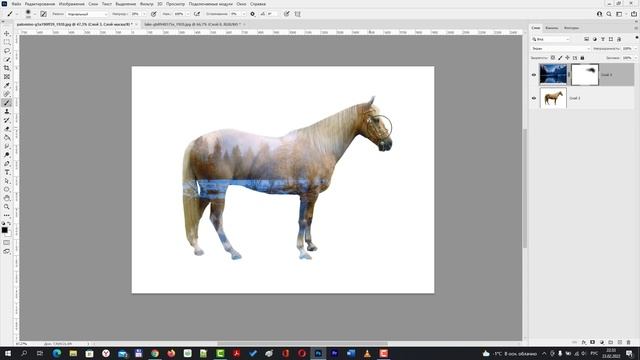The height and width of the screenshot is (360, 640).
Task: Toggle lock all padlock icon
Action: (582, 58)
